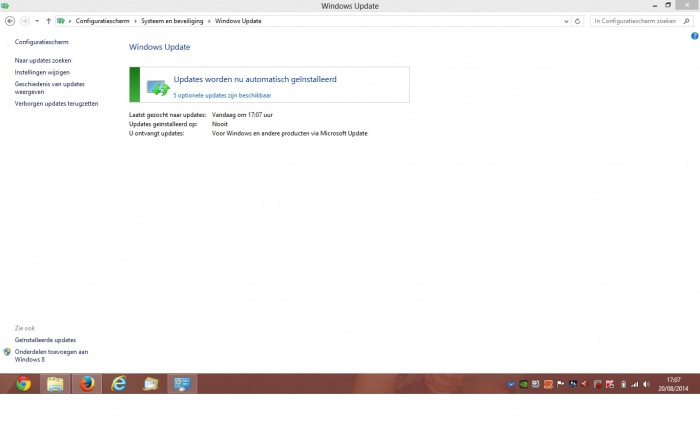Screen dimensions: 700x437
Task: Click the Control Panel icon in the address bar
Action: (x=61, y=21)
